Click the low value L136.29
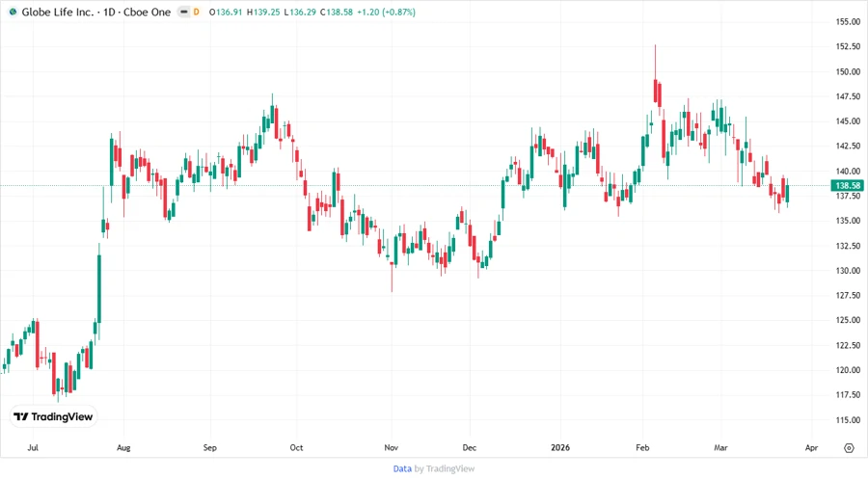Screen dimensions: 868x480 click(x=300, y=12)
